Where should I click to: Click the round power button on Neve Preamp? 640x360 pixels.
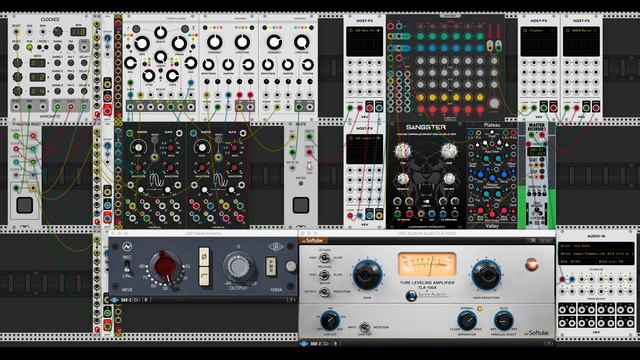pyautogui.click(x=291, y=267)
